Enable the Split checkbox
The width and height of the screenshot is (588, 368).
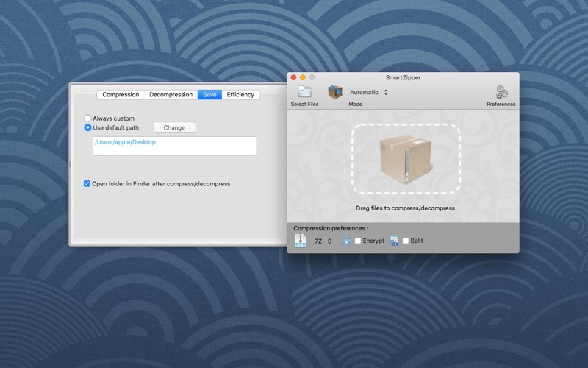point(405,241)
